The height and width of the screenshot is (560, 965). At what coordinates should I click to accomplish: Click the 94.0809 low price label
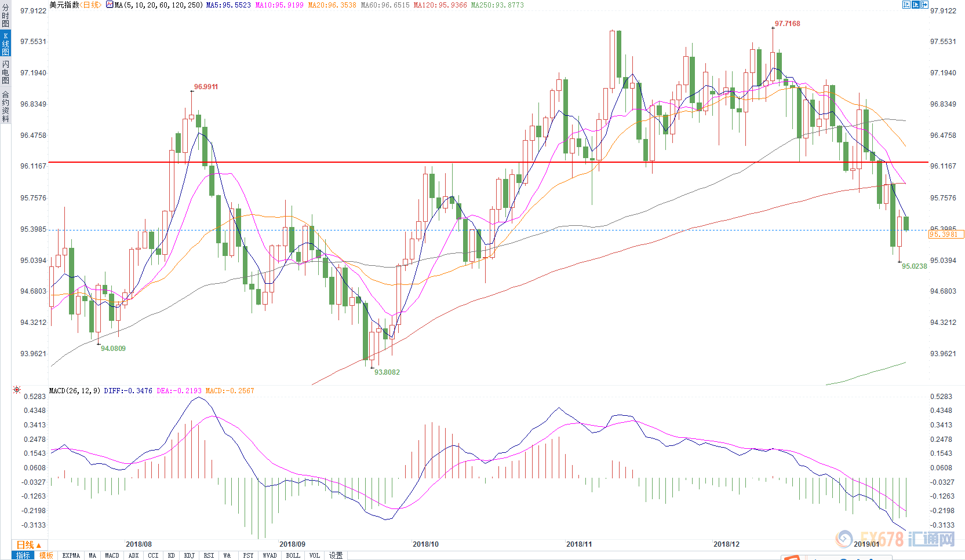click(x=113, y=349)
